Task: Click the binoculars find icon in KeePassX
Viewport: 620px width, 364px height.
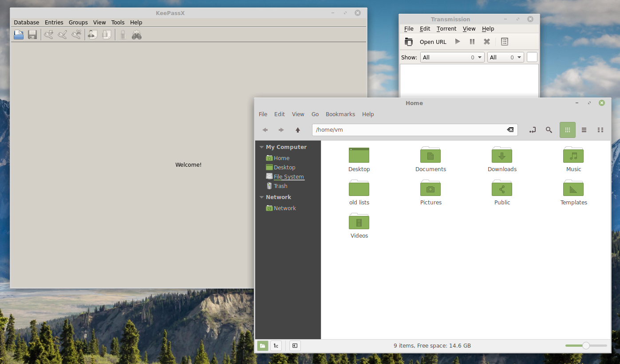Action: [x=137, y=35]
